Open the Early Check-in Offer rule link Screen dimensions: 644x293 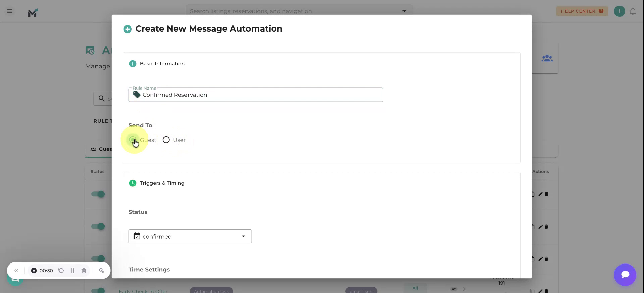tap(143, 291)
